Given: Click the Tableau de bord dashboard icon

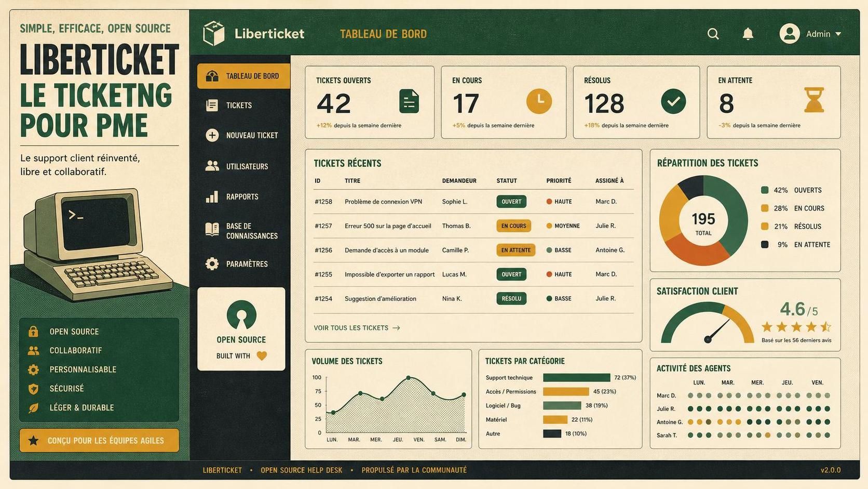Looking at the screenshot, I should [212, 76].
